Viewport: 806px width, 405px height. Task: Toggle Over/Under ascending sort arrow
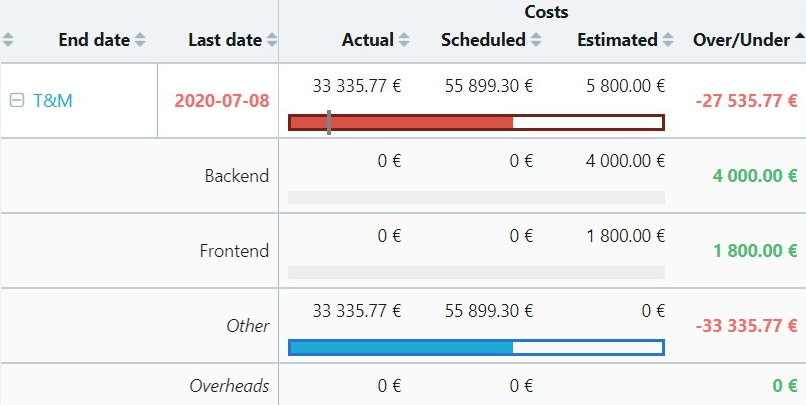(799, 37)
